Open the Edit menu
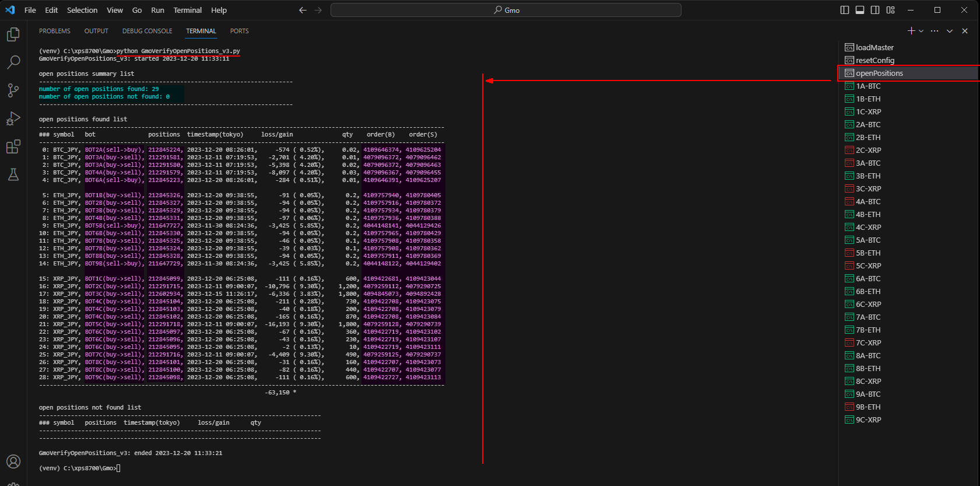980x486 pixels. tap(51, 10)
